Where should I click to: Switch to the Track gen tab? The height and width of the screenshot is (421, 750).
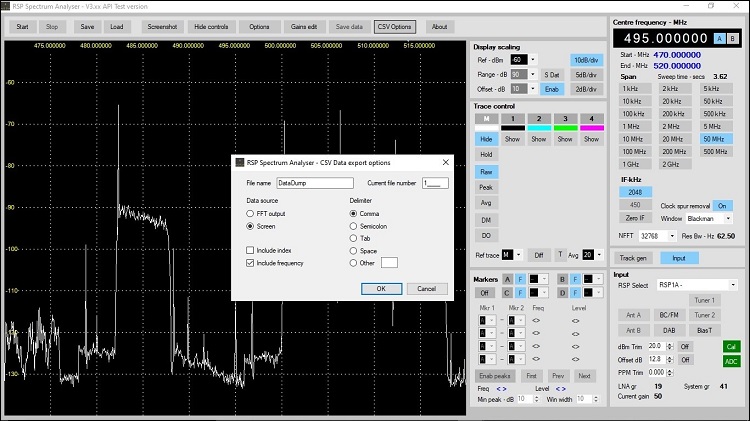(x=632, y=258)
